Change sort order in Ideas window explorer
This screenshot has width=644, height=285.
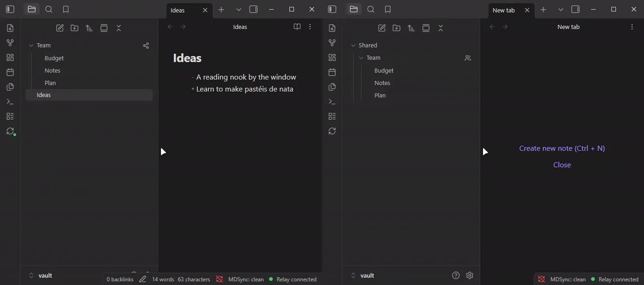pos(89,28)
